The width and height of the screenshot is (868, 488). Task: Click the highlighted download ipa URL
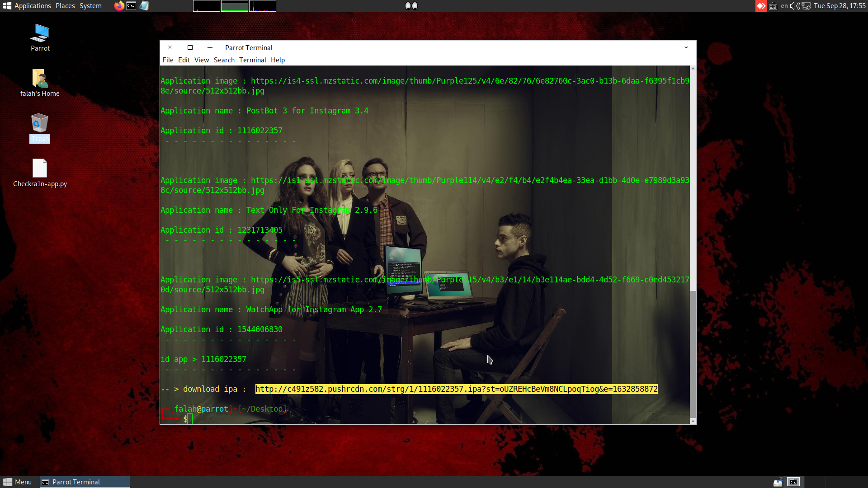(x=456, y=389)
